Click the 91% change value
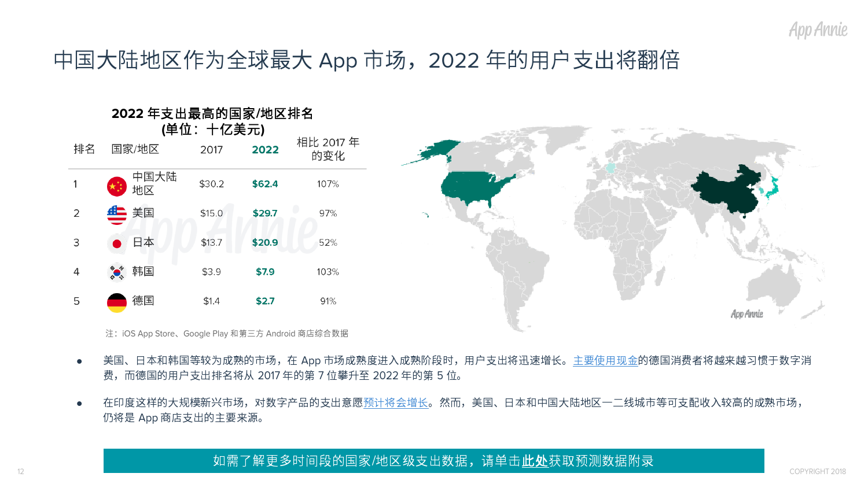Screen dimensions: 868x488 coord(328,301)
